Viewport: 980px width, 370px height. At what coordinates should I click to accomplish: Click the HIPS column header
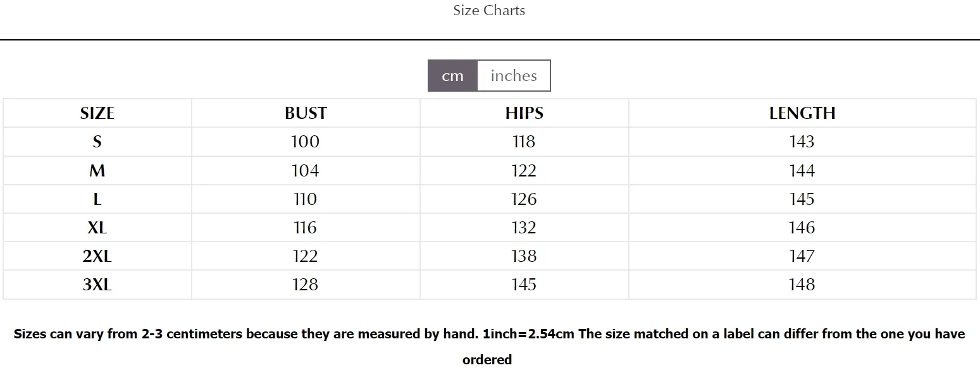(524, 113)
